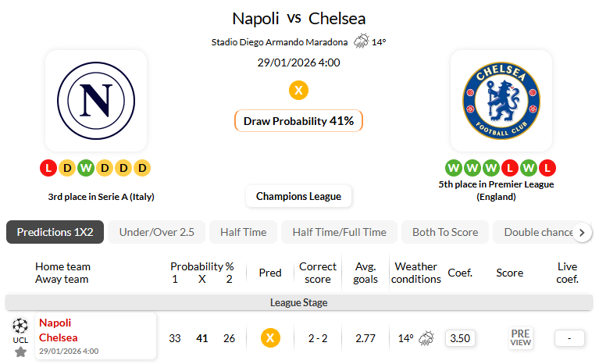
Task: Click the orange X prediction icon in the match row
Action: [270, 338]
